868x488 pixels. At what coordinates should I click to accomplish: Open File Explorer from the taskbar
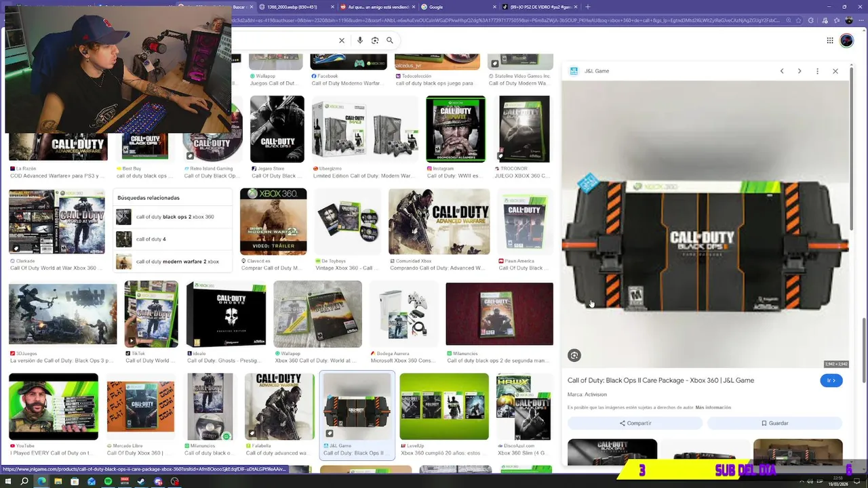(x=58, y=482)
